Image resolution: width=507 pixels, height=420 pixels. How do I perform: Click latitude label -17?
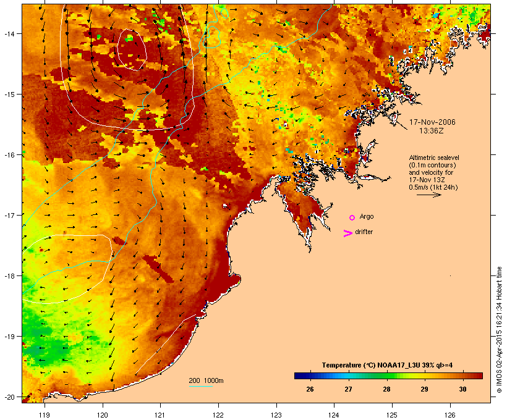pos(9,215)
